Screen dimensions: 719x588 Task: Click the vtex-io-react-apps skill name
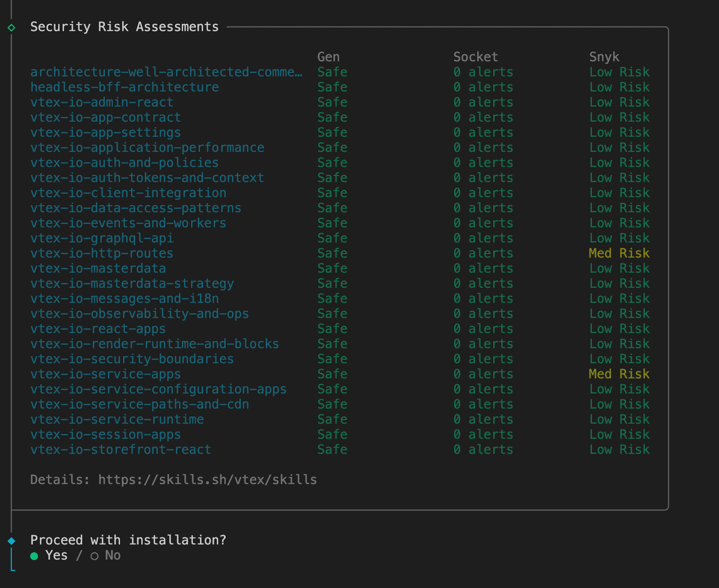98,329
